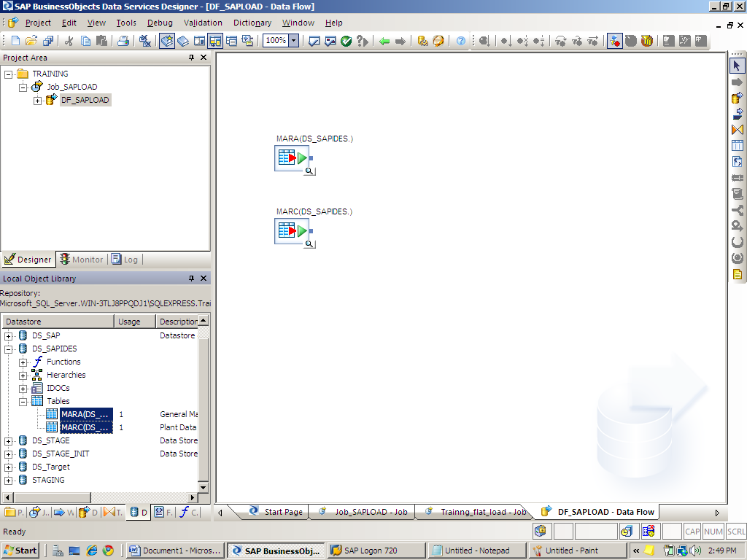Select the Query Transform hourglass-shaped palette icon
The height and width of the screenshot is (560, 747).
tap(737, 130)
